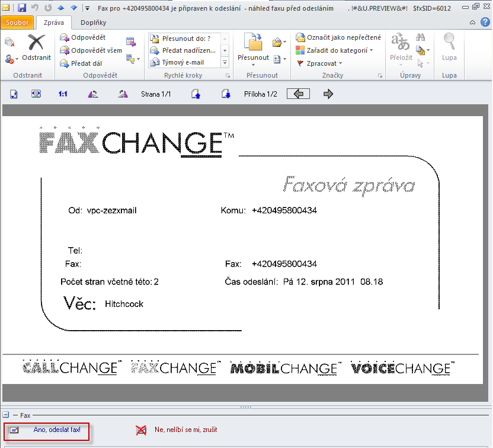Go to previous attachment with left arrow

[x=299, y=94]
